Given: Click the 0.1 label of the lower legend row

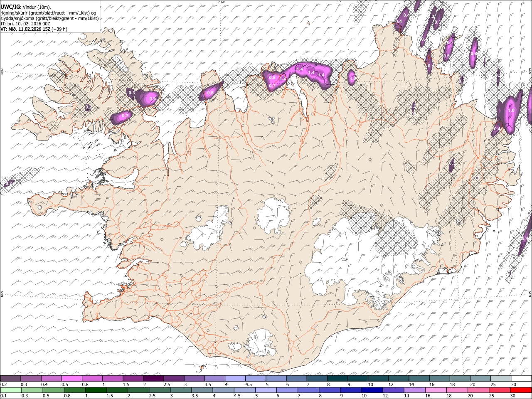Looking at the screenshot, I should click(x=3, y=396).
